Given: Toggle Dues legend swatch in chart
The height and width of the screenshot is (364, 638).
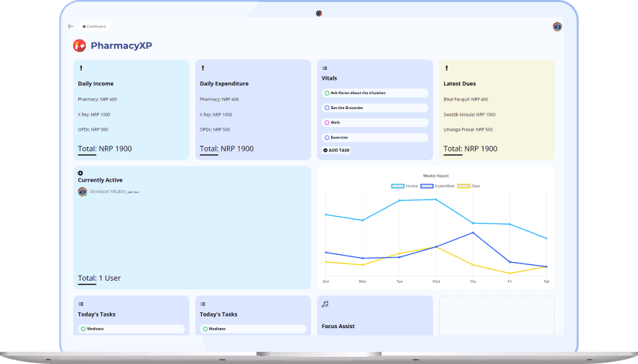Looking at the screenshot, I should 464,186.
